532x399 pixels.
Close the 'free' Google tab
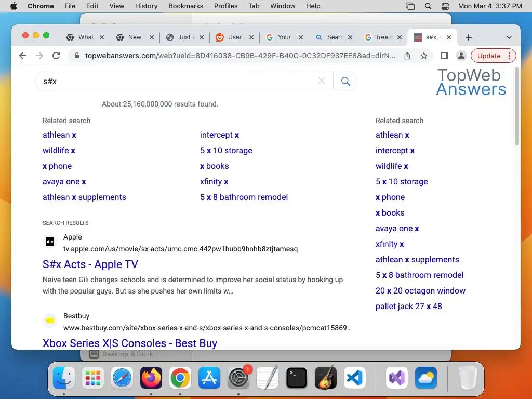pyautogui.click(x=400, y=37)
